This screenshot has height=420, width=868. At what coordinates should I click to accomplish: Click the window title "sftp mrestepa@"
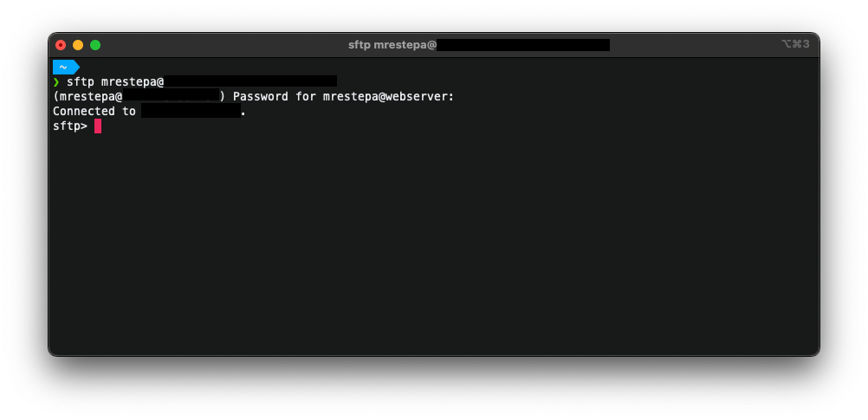pos(392,45)
